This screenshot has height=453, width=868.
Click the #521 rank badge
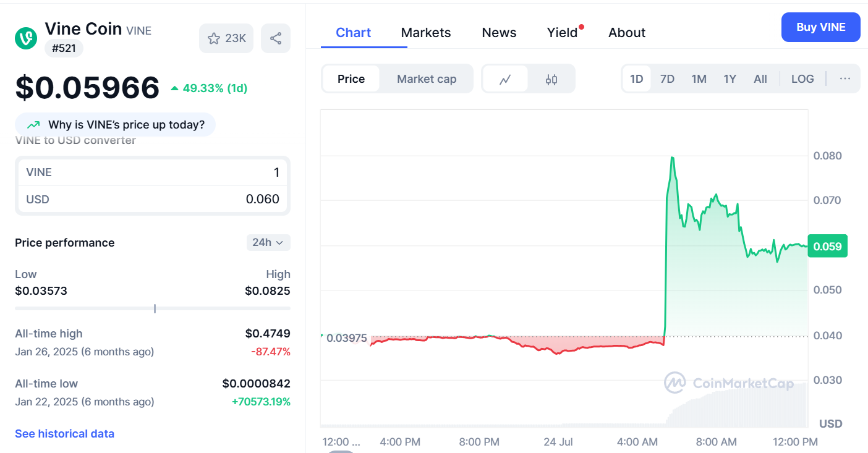click(64, 48)
